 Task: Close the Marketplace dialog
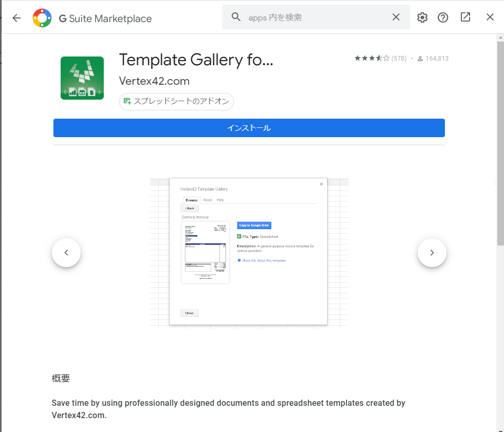[x=490, y=17]
